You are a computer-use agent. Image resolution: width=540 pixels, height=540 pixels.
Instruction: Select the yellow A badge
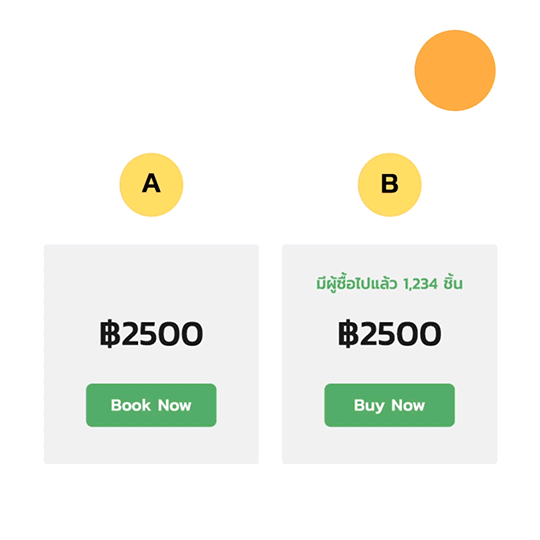click(x=151, y=185)
